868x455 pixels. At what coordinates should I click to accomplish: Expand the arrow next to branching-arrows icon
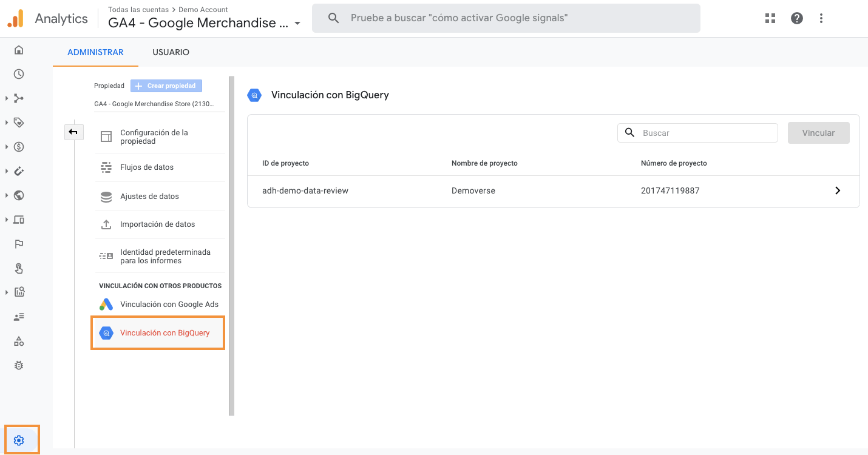[x=7, y=98]
